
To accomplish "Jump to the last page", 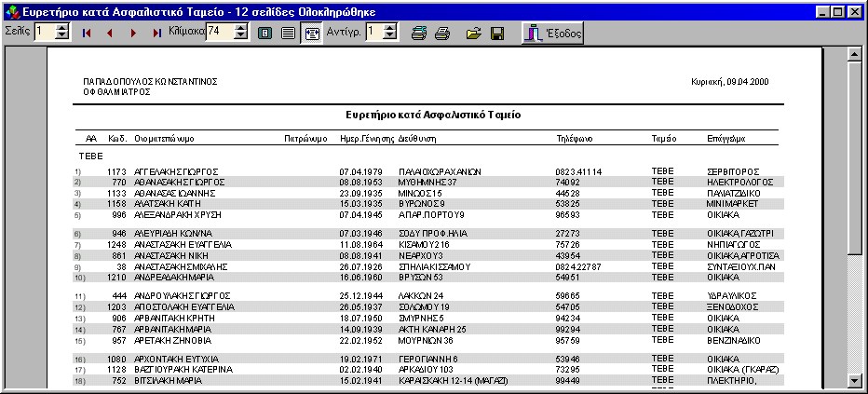I will (x=156, y=33).
